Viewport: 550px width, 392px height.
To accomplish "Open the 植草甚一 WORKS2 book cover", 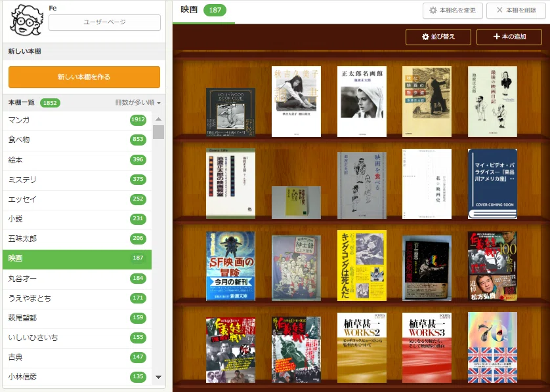I will (362, 348).
